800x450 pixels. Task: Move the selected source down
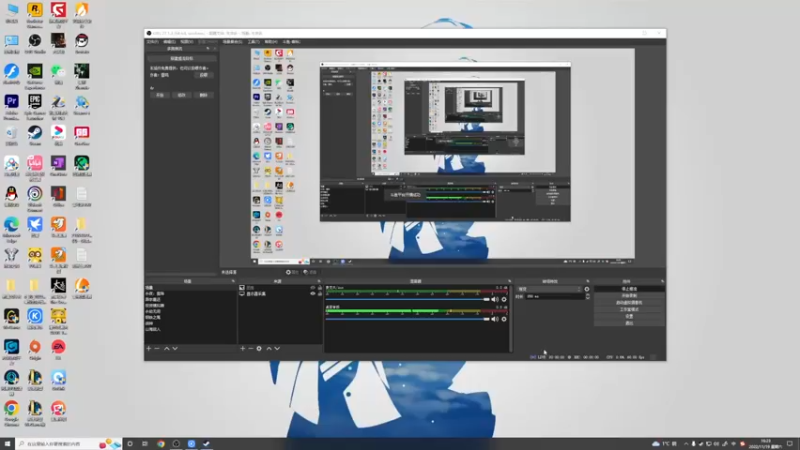[277, 348]
